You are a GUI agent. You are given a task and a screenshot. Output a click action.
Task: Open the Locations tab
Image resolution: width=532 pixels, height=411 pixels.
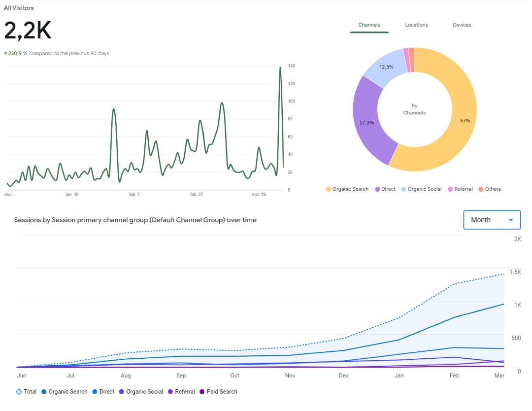pos(416,25)
